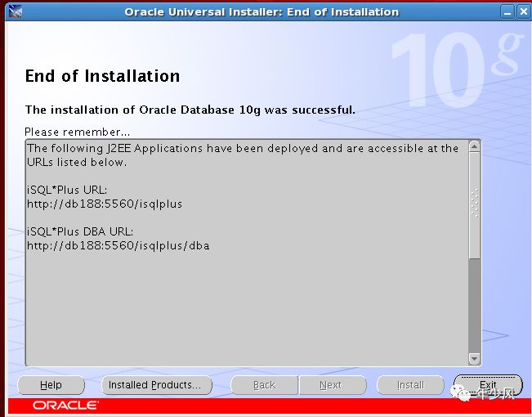Click the disabled Back button
The width and height of the screenshot is (532, 417).
coord(264,385)
